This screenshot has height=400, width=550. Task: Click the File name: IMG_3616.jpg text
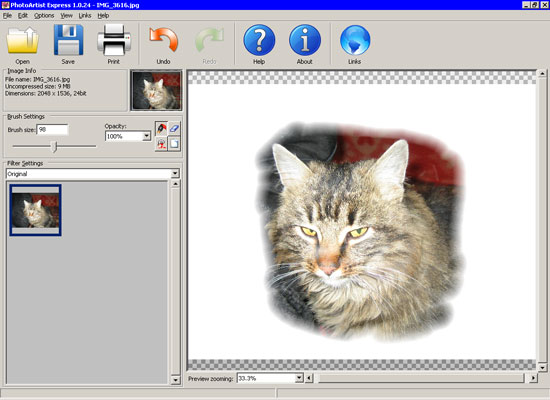[x=38, y=79]
